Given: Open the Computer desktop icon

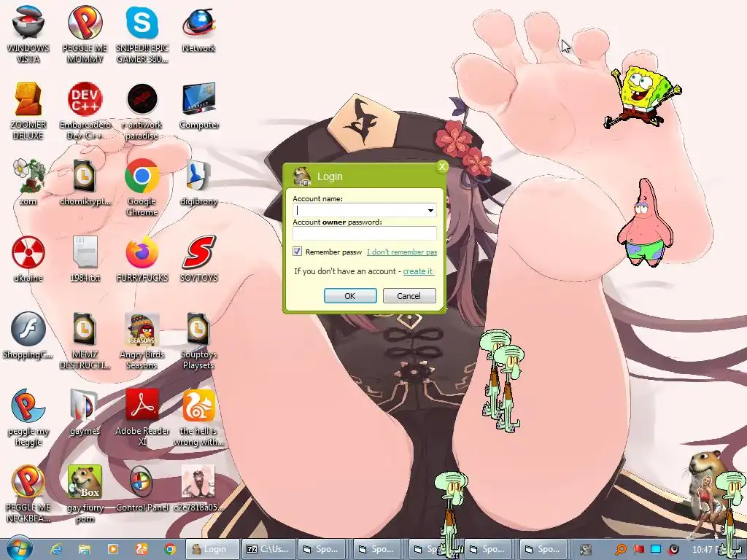Looking at the screenshot, I should click(198, 106).
